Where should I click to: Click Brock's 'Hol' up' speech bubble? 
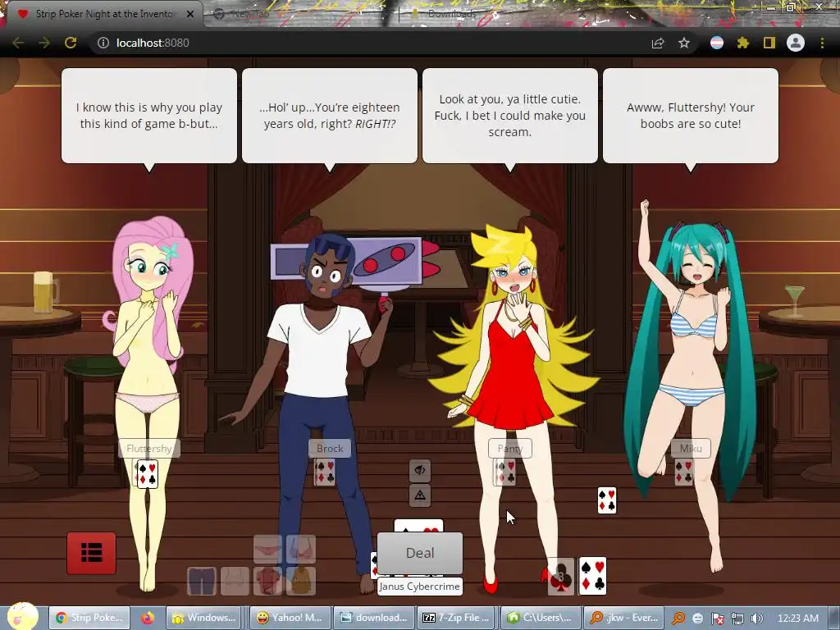point(330,115)
